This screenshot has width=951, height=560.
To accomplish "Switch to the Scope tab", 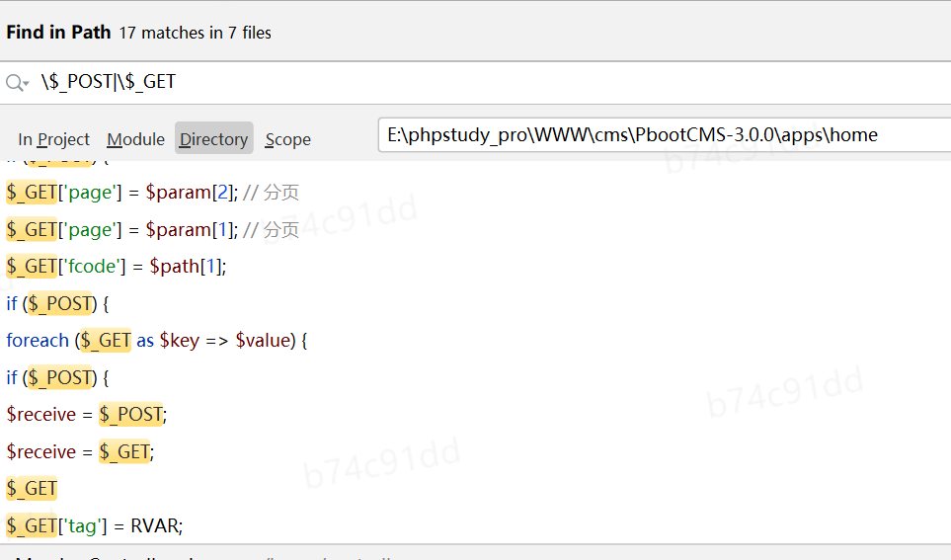I will (287, 139).
